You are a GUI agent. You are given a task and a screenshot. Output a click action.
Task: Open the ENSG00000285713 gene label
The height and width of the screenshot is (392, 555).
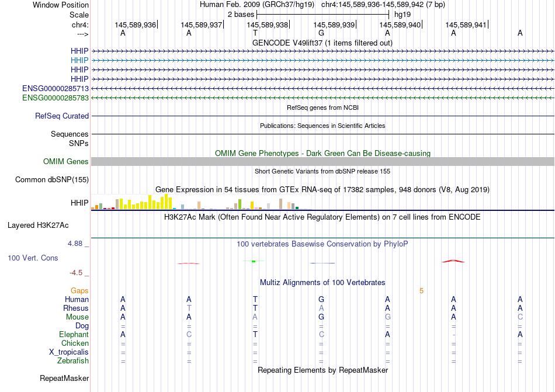tap(56, 88)
